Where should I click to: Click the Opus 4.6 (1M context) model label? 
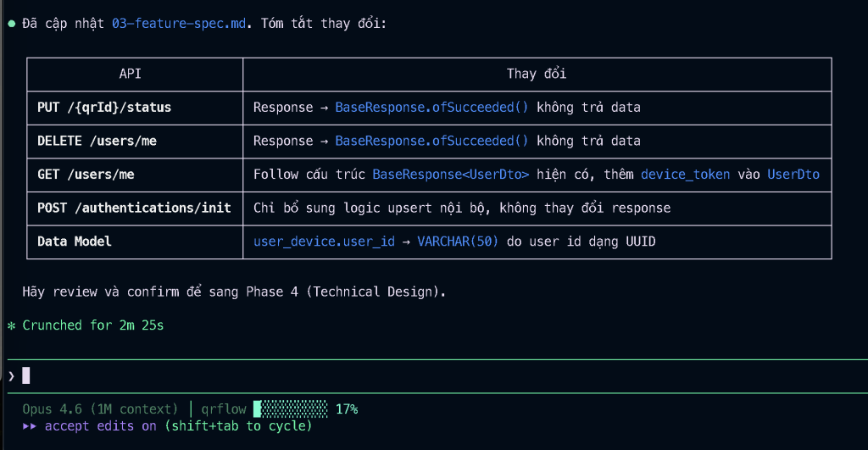tap(100, 409)
